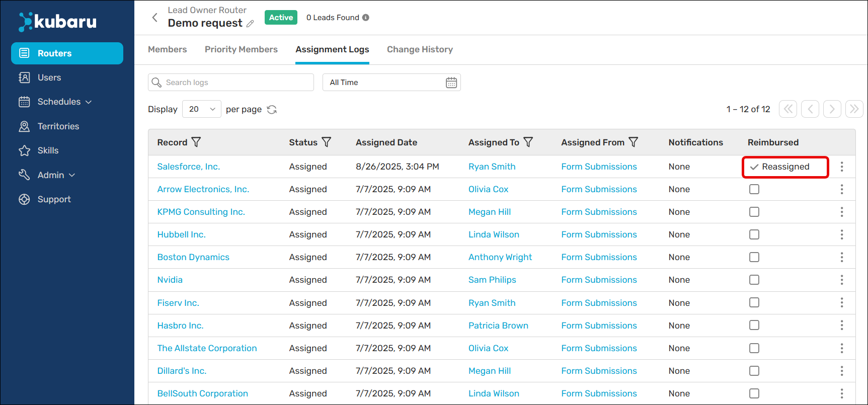868x405 pixels.
Task: Open assignee Anthony Wright's link
Action: pos(500,257)
